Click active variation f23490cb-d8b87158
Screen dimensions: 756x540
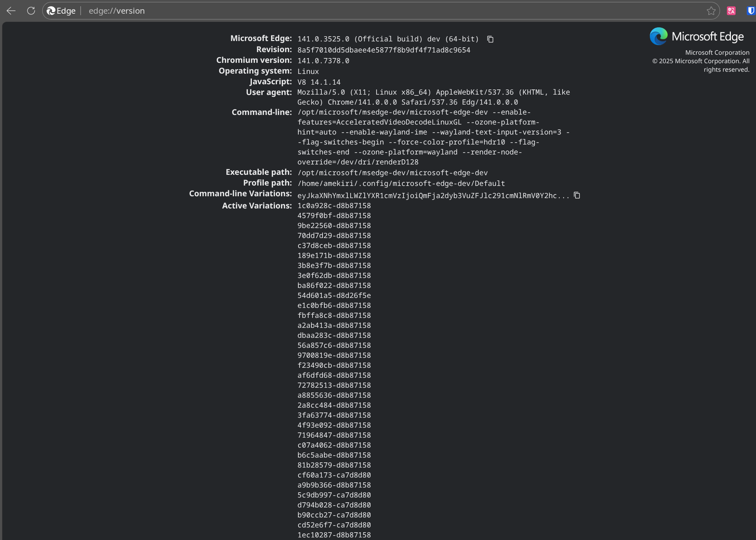click(334, 365)
